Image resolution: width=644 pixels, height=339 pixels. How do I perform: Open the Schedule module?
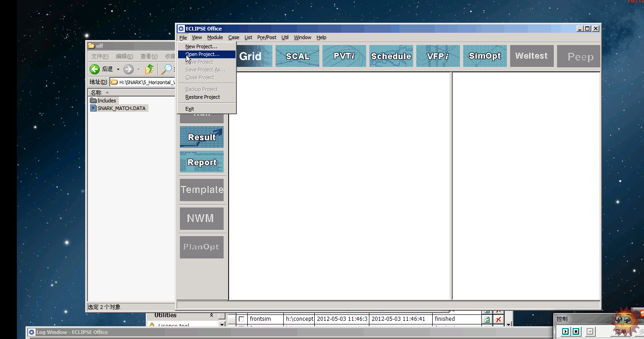click(391, 56)
